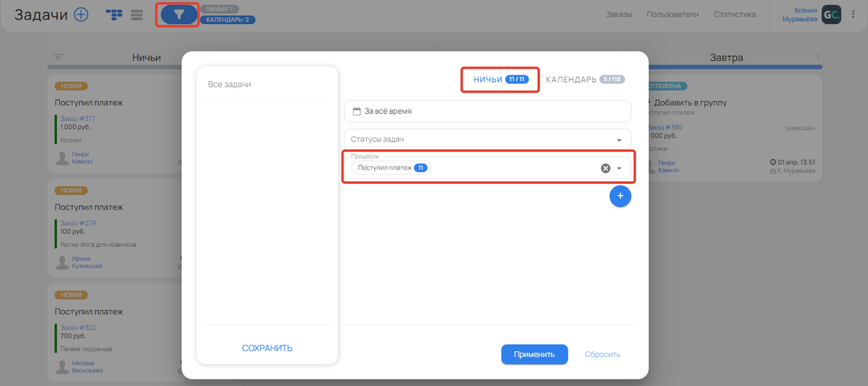Click the GC account avatar

pyautogui.click(x=831, y=15)
